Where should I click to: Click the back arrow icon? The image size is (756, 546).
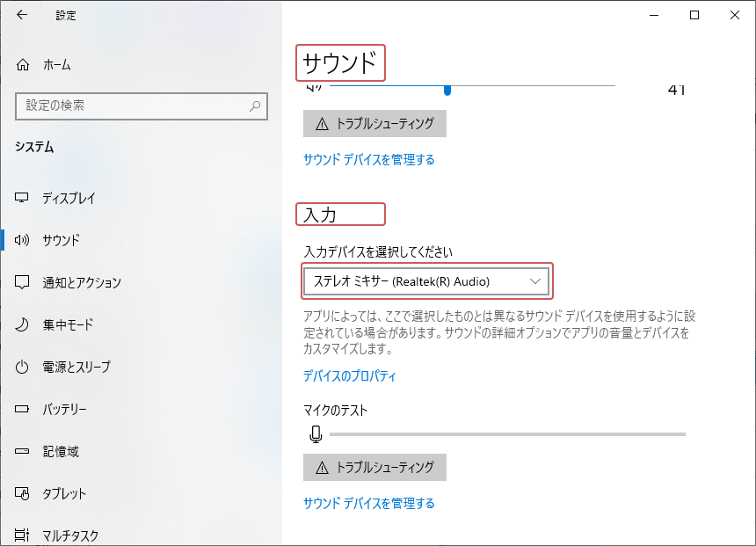click(x=22, y=15)
